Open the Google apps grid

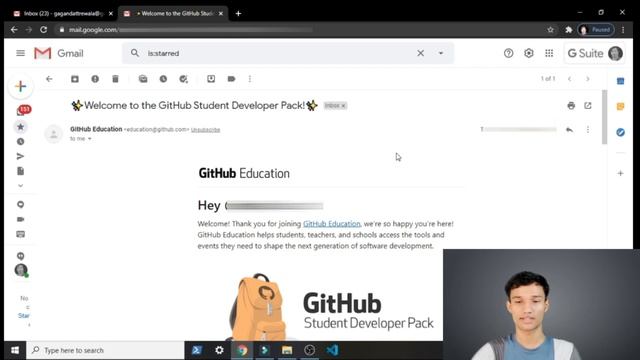[549, 53]
